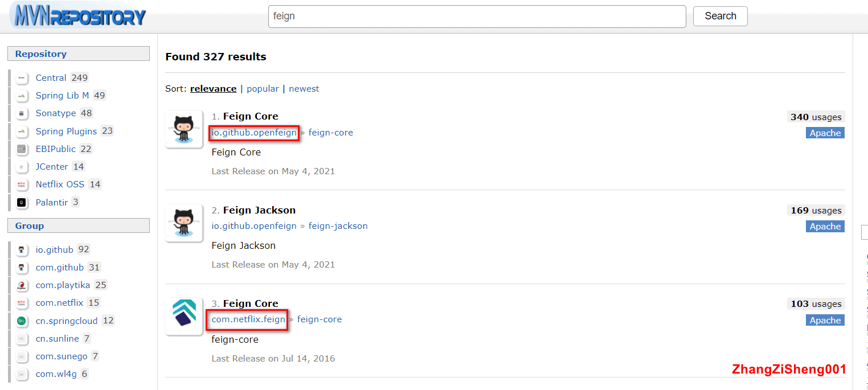This screenshot has height=390, width=868.
Task: Click the com.wl4g group icon
Action: pos(22,374)
